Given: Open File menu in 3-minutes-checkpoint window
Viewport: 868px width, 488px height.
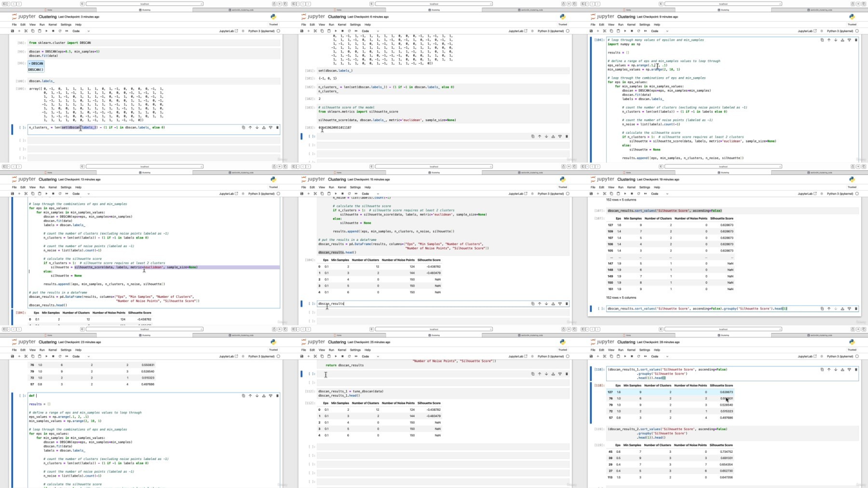Looking at the screenshot, I should 14,25.
